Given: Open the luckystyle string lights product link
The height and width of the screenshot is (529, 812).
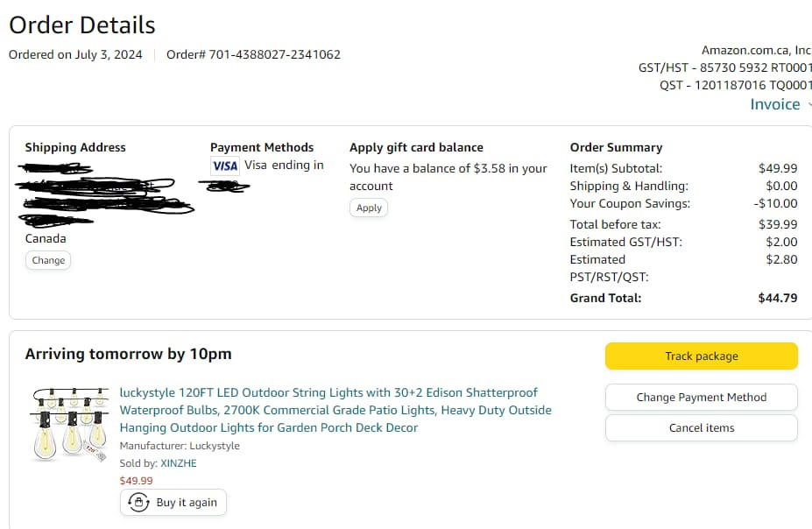Looking at the screenshot, I should pos(335,410).
